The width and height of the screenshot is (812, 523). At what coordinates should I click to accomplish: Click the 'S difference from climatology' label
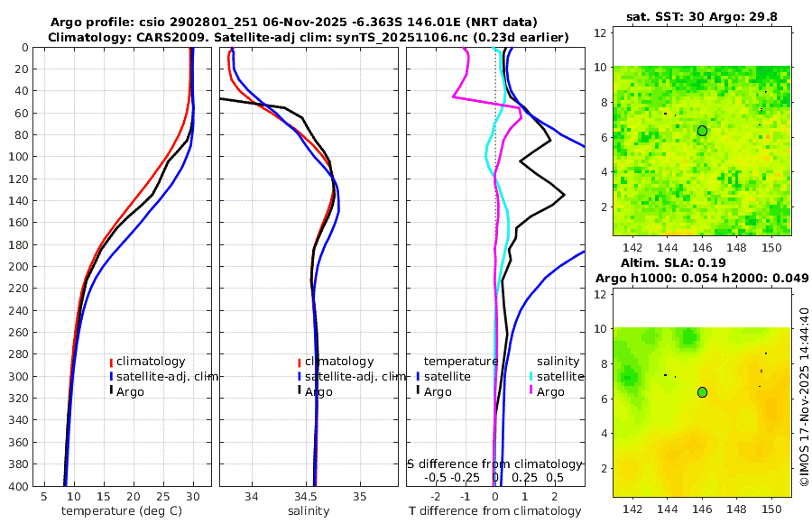[495, 464]
